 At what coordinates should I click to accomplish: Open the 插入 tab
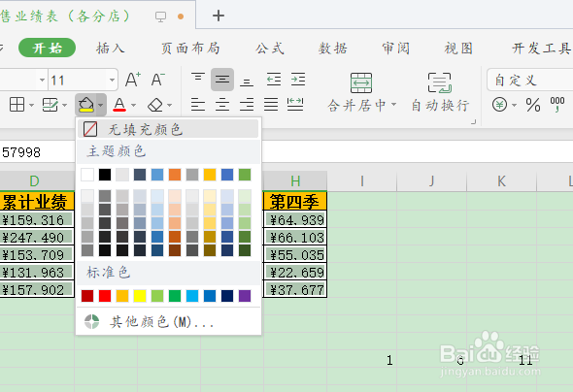point(110,48)
